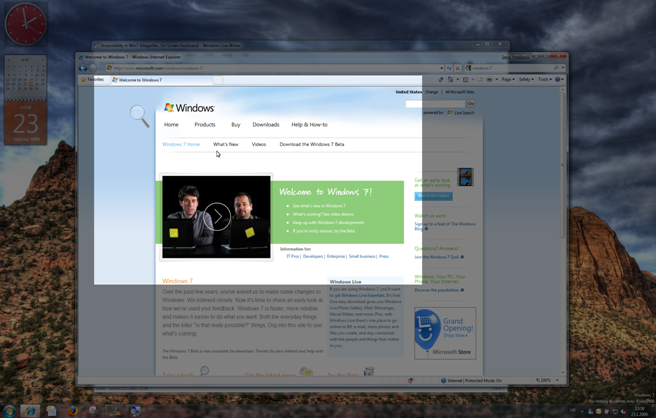Viewport: 656px width, 418px height.
Task: Open the search provider dropdown arrow
Action: coord(563,68)
